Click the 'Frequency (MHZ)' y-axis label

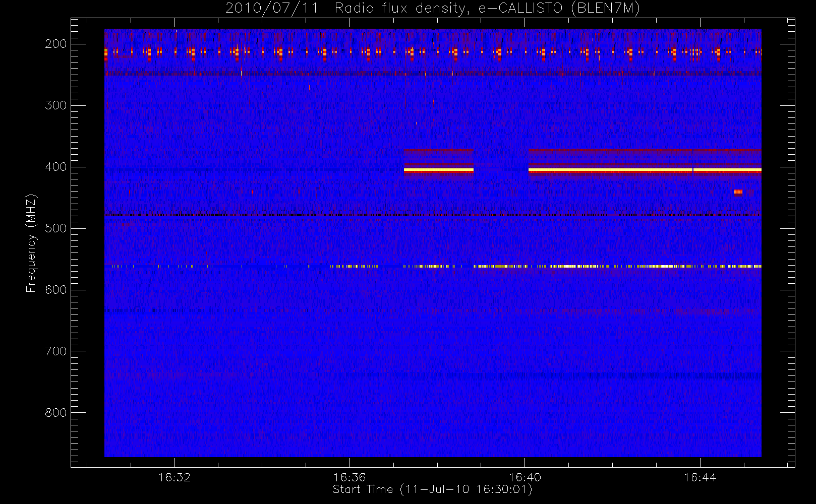pyautogui.click(x=31, y=243)
